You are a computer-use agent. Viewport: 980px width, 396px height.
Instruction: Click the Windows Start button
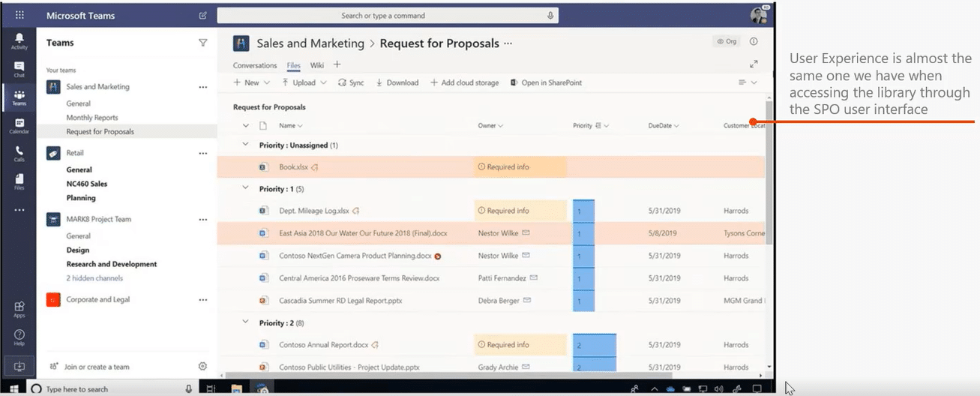[x=14, y=388]
